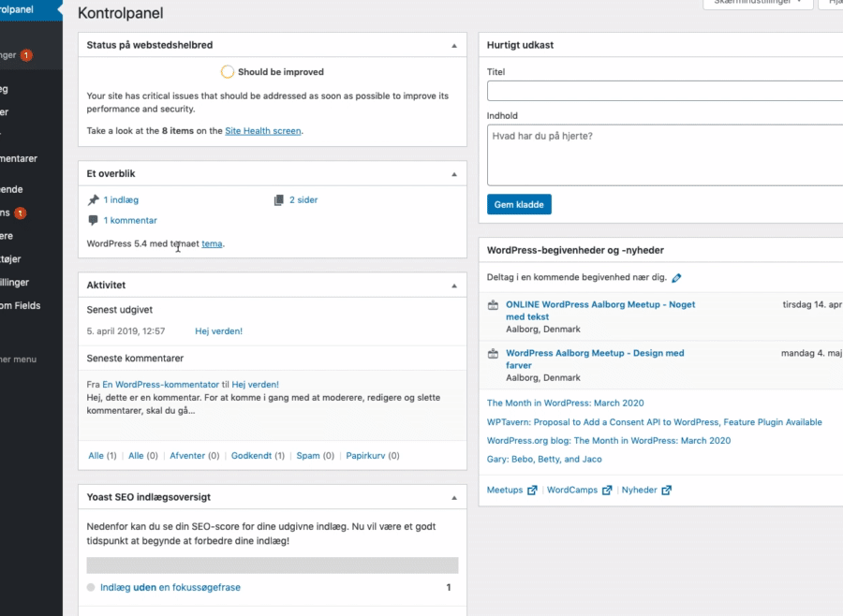Click the event icon beside ONLINE WordPress Aalborg Meetup

[494, 305]
